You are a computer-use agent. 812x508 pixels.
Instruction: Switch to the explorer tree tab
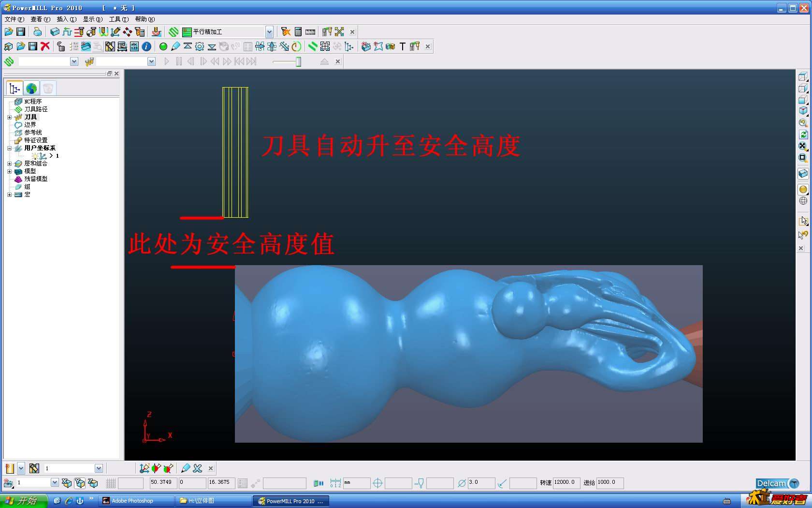pyautogui.click(x=14, y=89)
